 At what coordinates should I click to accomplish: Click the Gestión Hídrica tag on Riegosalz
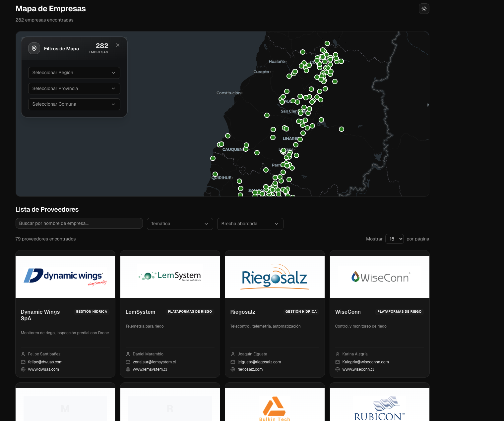tap(301, 312)
